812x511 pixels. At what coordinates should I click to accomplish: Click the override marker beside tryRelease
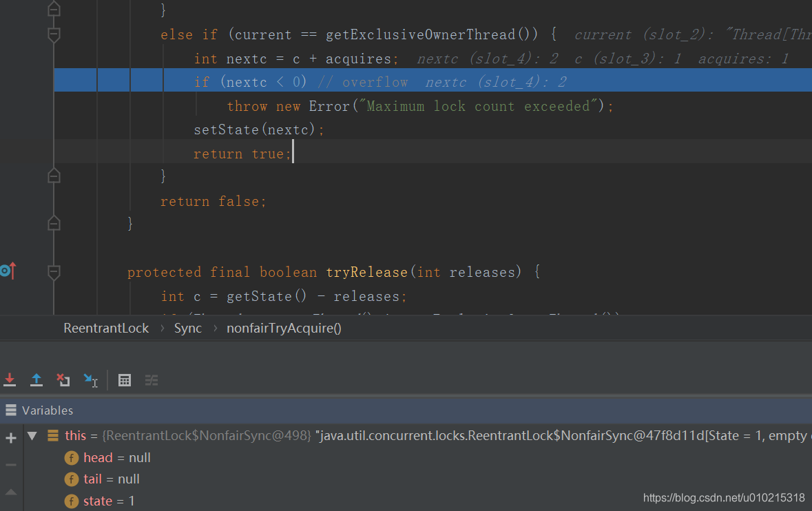pyautogui.click(x=8, y=271)
